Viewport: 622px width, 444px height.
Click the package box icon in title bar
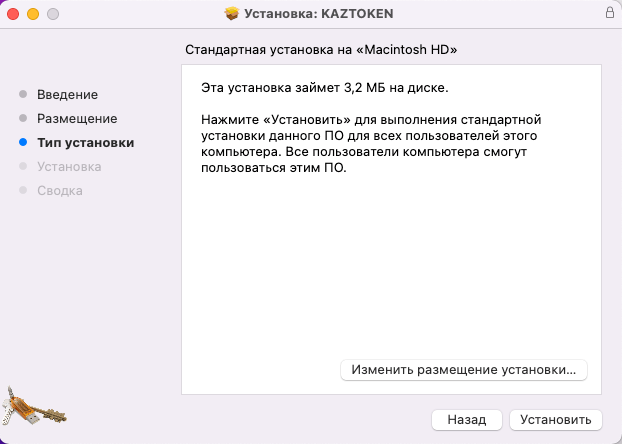[232, 13]
